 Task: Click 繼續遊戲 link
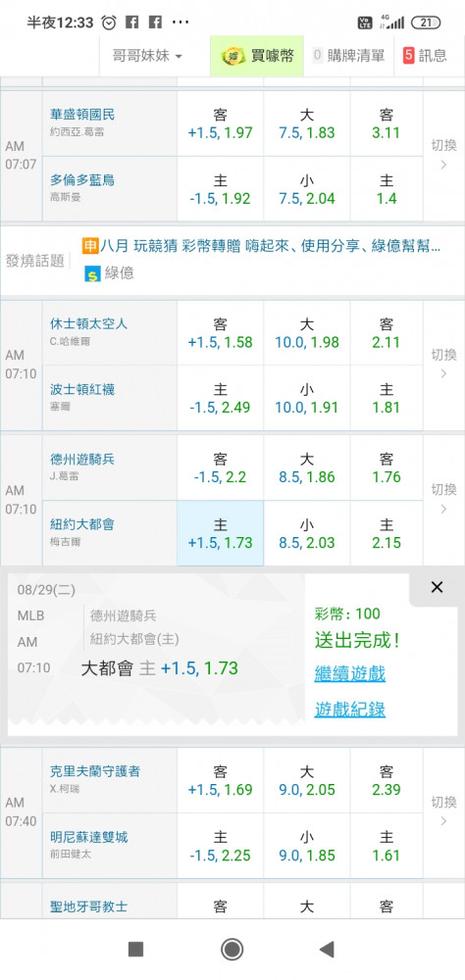point(349,674)
